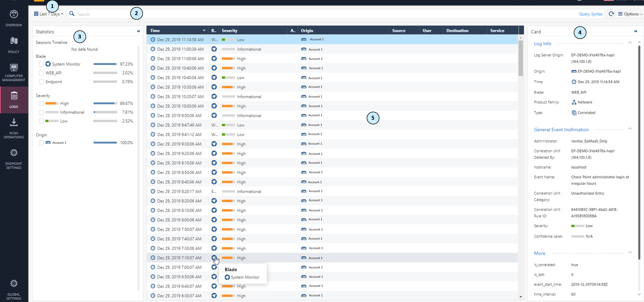Click the clock icon next to card Time
Image resolution: width=644 pixels, height=302 pixels.
click(x=574, y=82)
